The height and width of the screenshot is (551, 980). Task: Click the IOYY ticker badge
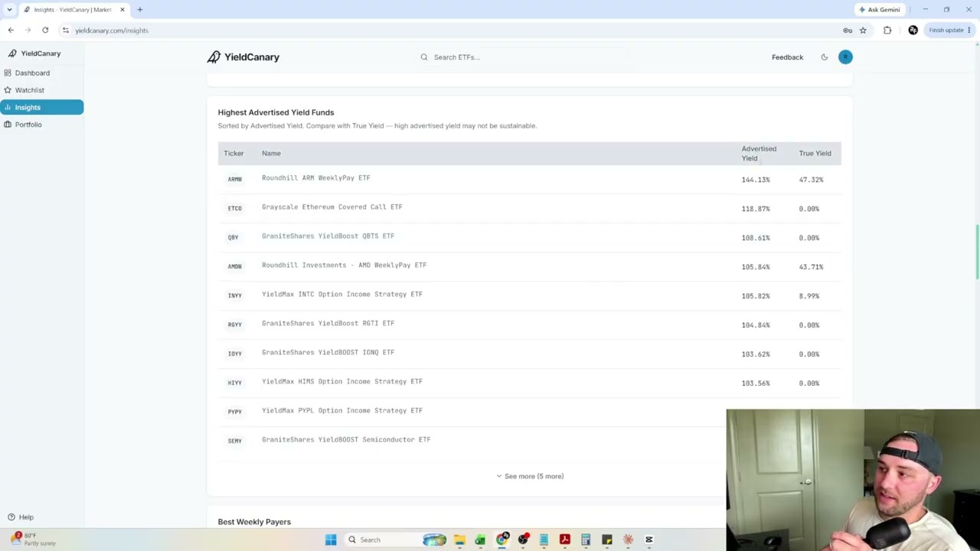point(234,354)
